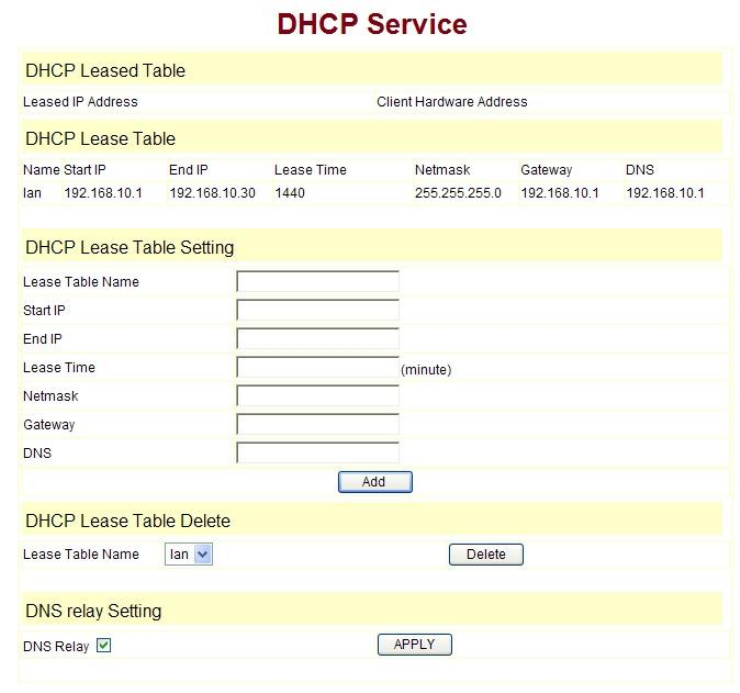740x693 pixels.
Task: Click the APPLY button
Action: pos(414,644)
